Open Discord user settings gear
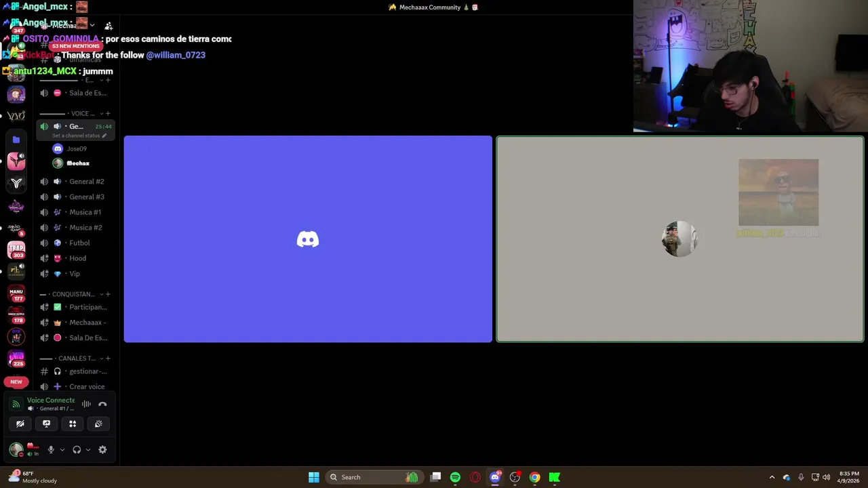The image size is (868, 488). click(x=102, y=449)
